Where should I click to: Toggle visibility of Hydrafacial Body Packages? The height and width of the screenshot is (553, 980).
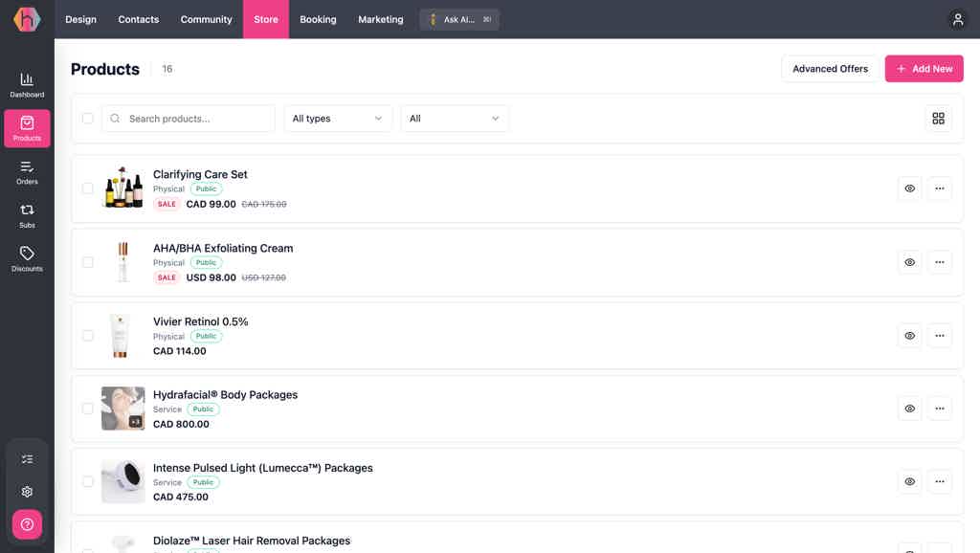click(909, 409)
